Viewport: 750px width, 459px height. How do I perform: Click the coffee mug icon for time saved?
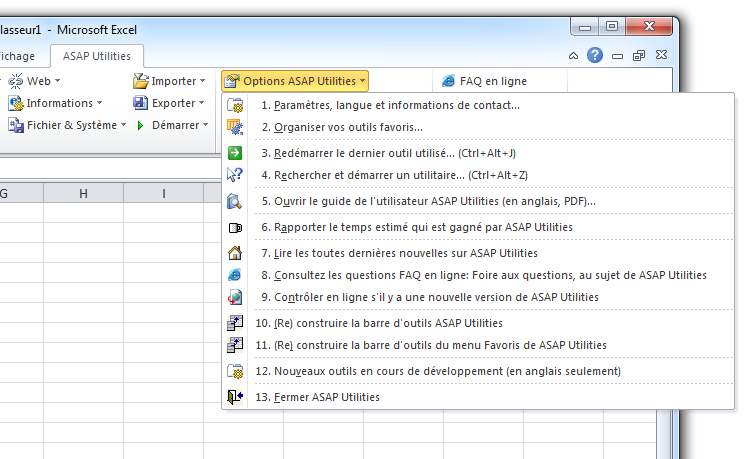(x=235, y=228)
